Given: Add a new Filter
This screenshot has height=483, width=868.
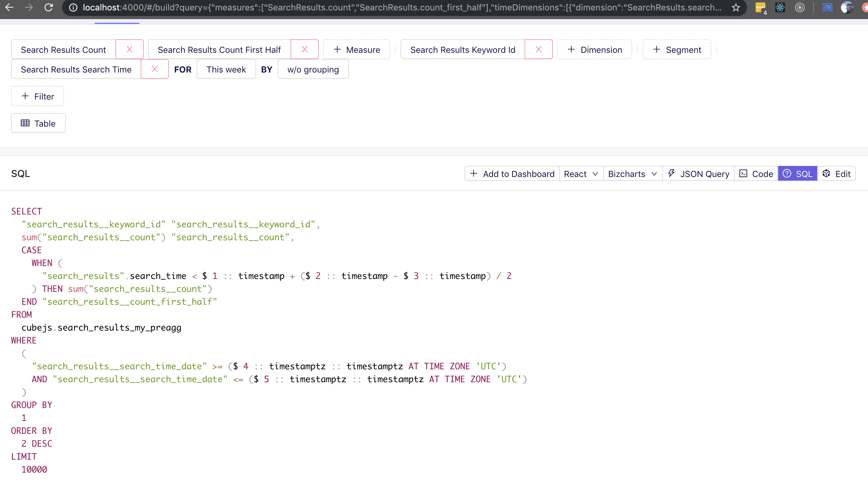Looking at the screenshot, I should click(x=37, y=96).
